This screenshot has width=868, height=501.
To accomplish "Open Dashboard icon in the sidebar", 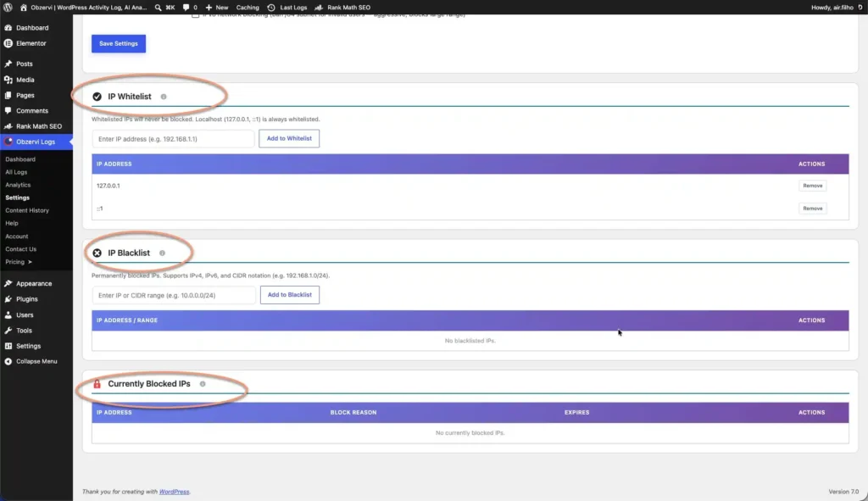I will pyautogui.click(x=8, y=28).
